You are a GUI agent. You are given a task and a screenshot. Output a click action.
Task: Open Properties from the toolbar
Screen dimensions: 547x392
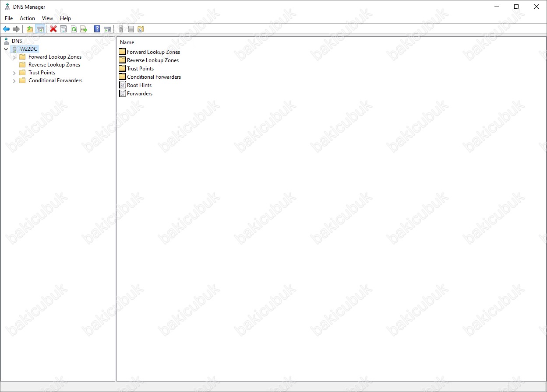pos(64,29)
